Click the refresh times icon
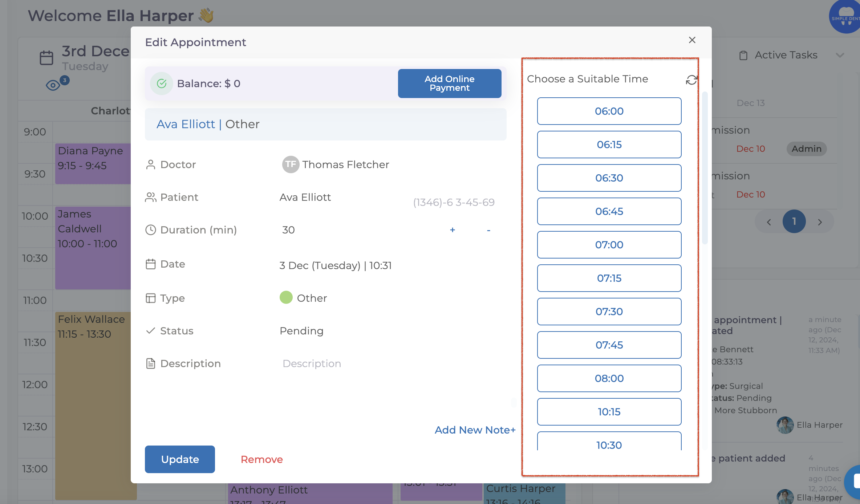This screenshot has width=860, height=504. click(x=691, y=80)
